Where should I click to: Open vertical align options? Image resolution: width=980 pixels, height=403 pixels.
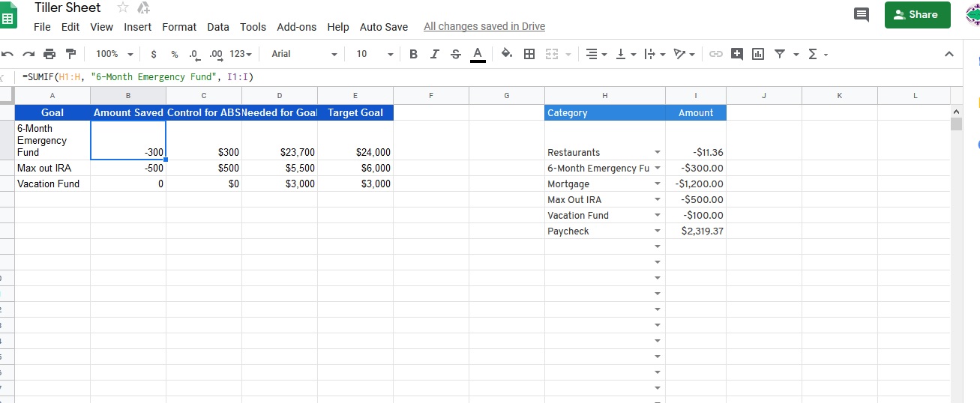click(625, 54)
